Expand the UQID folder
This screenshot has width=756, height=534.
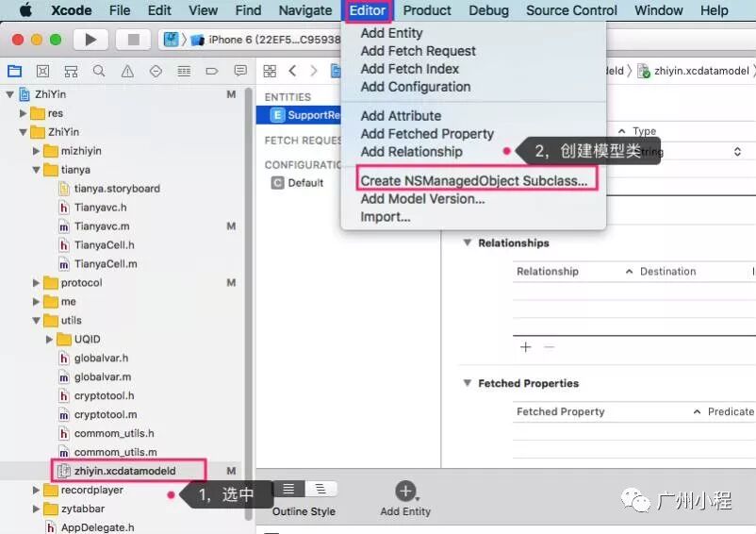pyautogui.click(x=49, y=339)
